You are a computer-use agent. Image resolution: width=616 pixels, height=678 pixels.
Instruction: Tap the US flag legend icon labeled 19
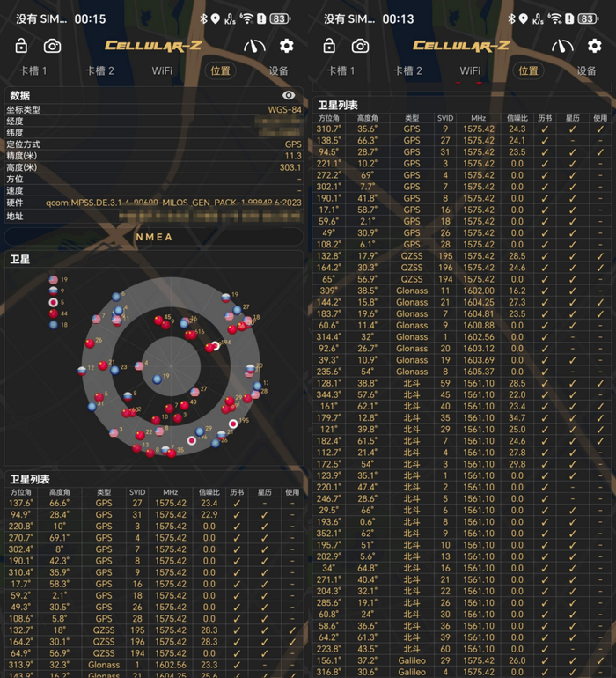pos(53,280)
